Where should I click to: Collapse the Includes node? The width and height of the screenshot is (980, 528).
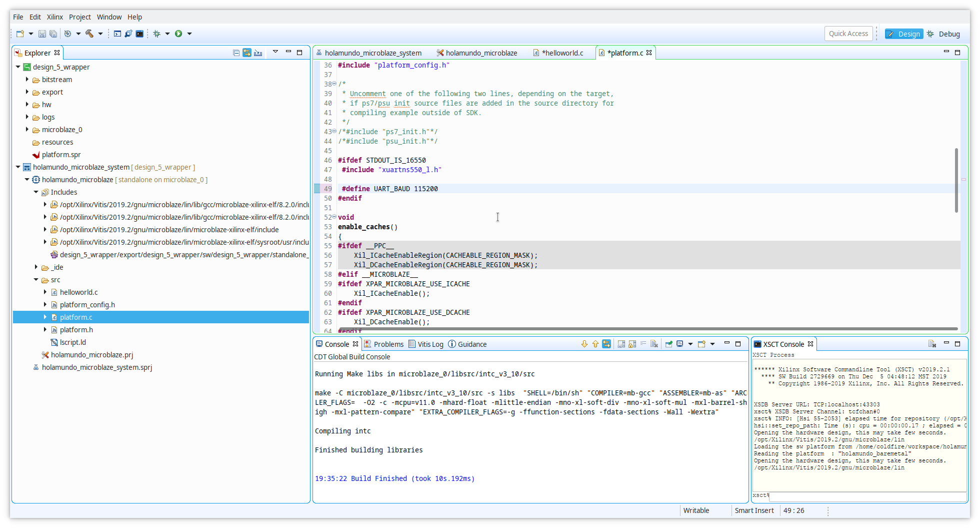pos(36,192)
